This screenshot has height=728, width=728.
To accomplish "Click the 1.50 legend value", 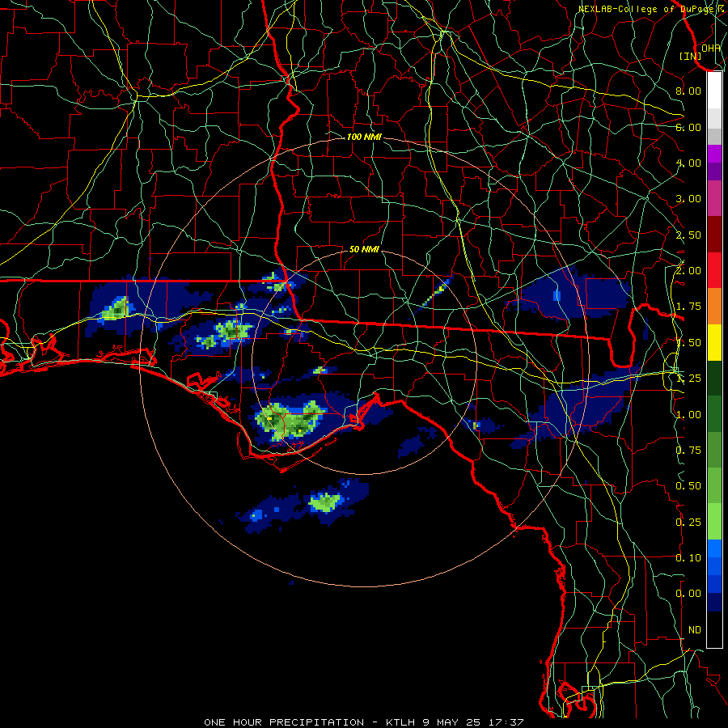I will [688, 343].
